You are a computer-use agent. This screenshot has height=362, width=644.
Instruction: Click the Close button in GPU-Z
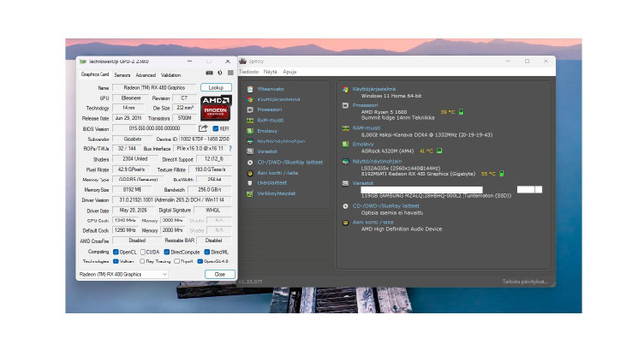coord(220,274)
